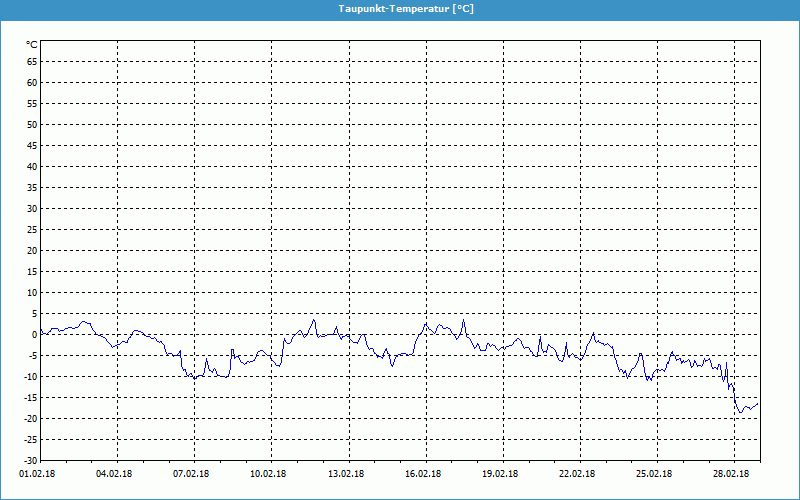
Task: Click the °C unit label on y-axis
Action: (x=31, y=45)
